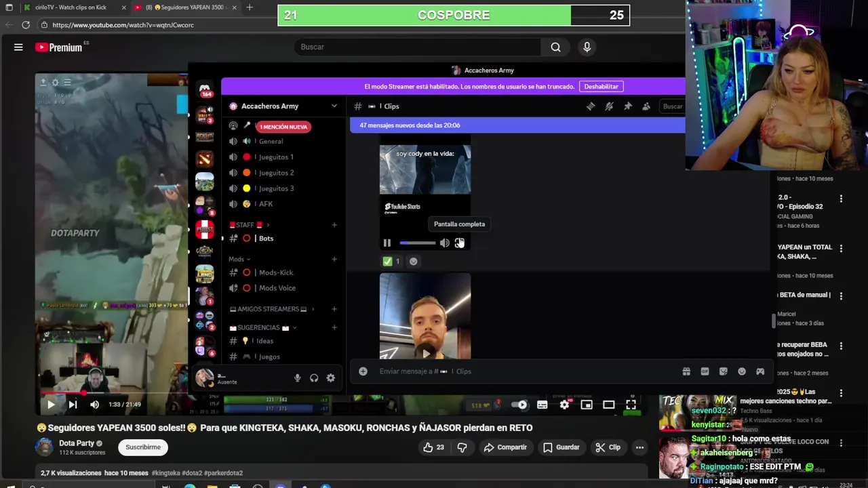
Task: Click the Suscribirme button
Action: 143,447
